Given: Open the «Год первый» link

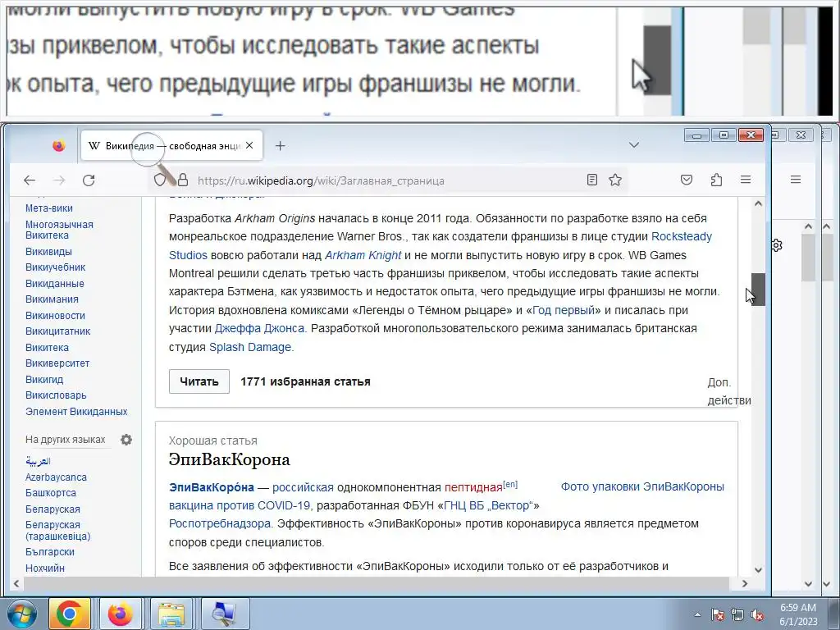Looking at the screenshot, I should [x=564, y=310].
